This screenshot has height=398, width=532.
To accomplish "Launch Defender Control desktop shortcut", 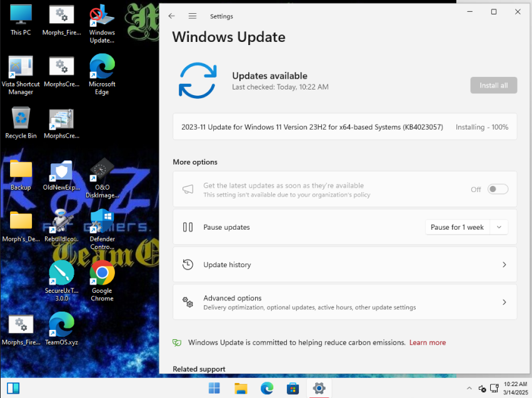I will pos(102,229).
